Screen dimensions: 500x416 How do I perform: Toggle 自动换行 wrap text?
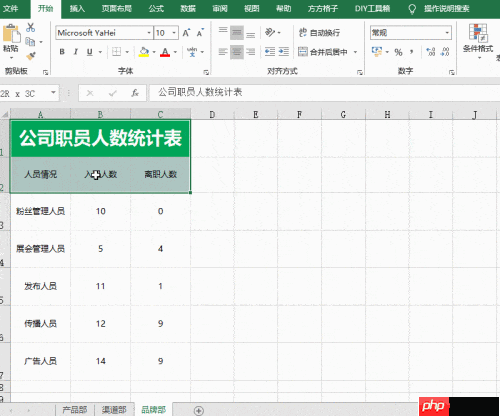(x=319, y=33)
